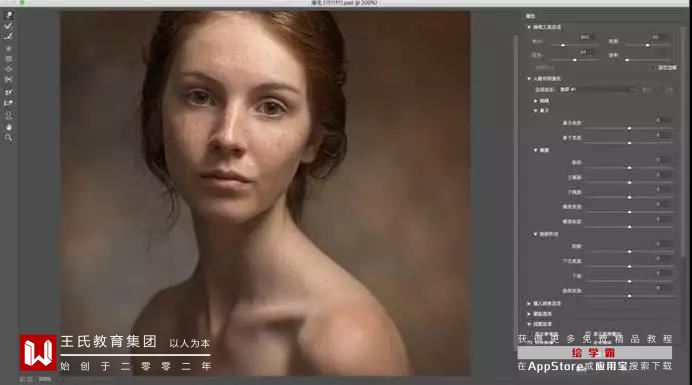Expand the Load Mesh Options section
Screen dimensions: 692x385
pyautogui.click(x=529, y=304)
